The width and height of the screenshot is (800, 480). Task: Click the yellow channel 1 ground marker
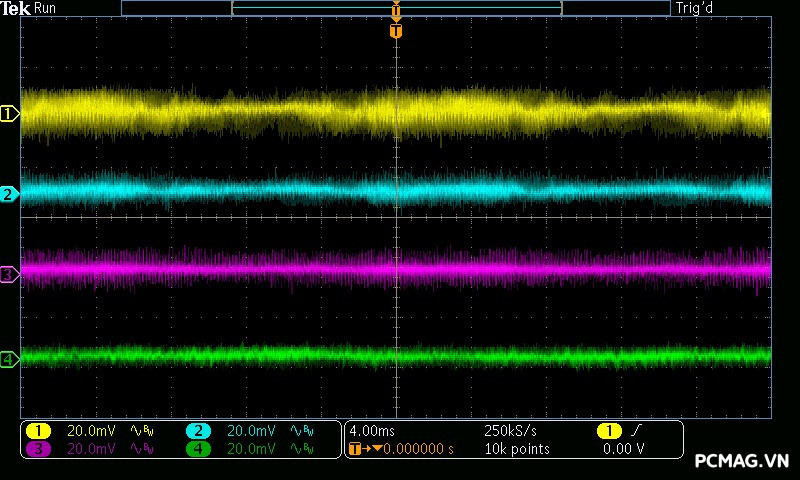point(9,114)
